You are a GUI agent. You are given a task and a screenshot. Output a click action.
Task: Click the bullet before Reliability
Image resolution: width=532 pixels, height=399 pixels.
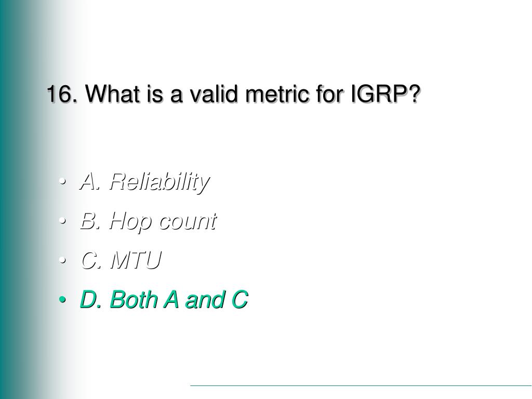coord(62,182)
